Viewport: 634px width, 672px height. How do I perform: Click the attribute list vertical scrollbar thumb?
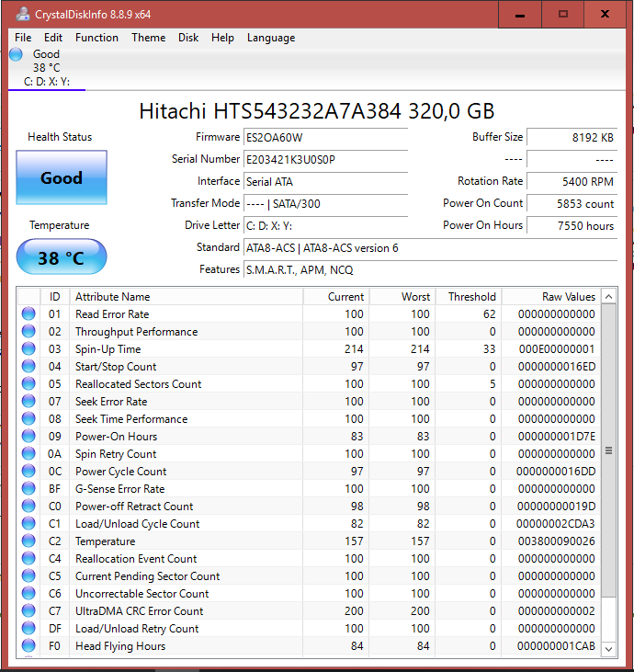tap(608, 450)
